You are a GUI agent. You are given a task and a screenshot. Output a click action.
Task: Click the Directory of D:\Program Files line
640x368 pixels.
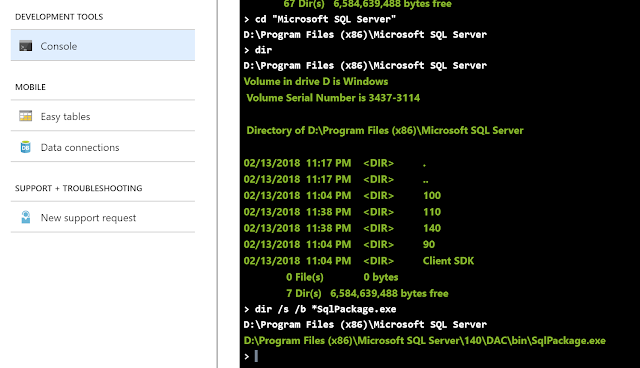385,131
